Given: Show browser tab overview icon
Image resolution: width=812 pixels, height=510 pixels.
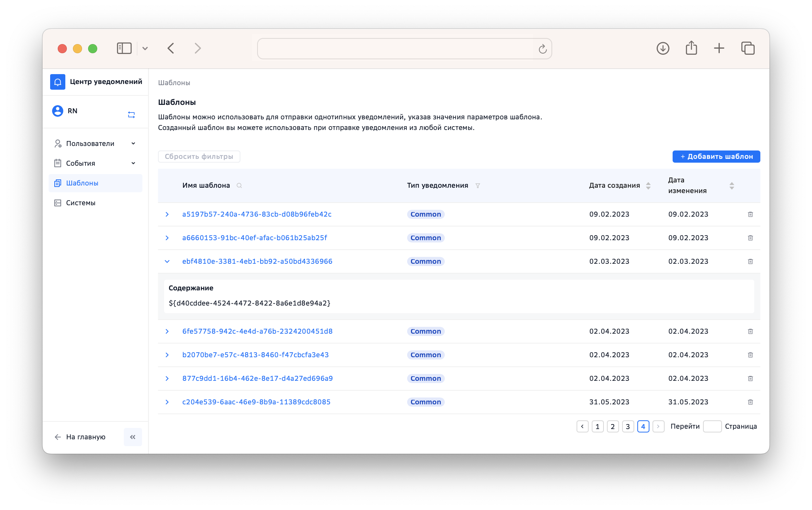Looking at the screenshot, I should (x=748, y=48).
